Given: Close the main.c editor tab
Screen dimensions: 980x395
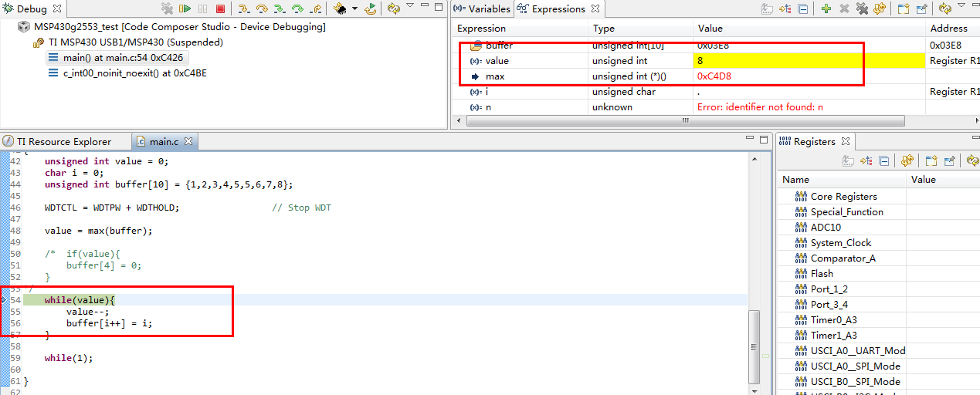Looking at the screenshot, I should pyautogui.click(x=188, y=141).
